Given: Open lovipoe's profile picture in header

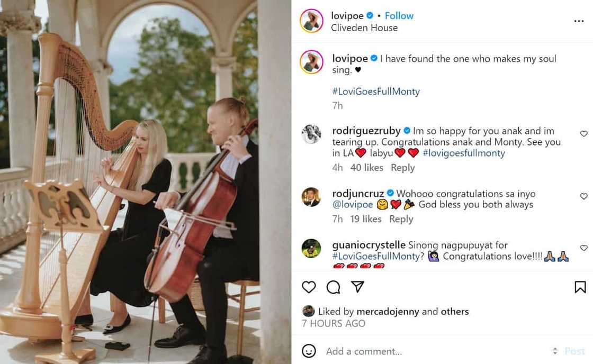Looking at the screenshot, I should 311,21.
